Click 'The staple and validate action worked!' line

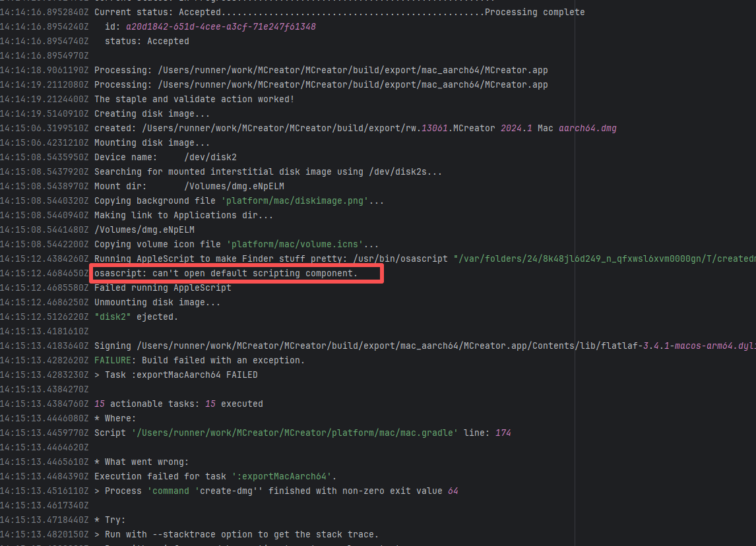(x=194, y=99)
